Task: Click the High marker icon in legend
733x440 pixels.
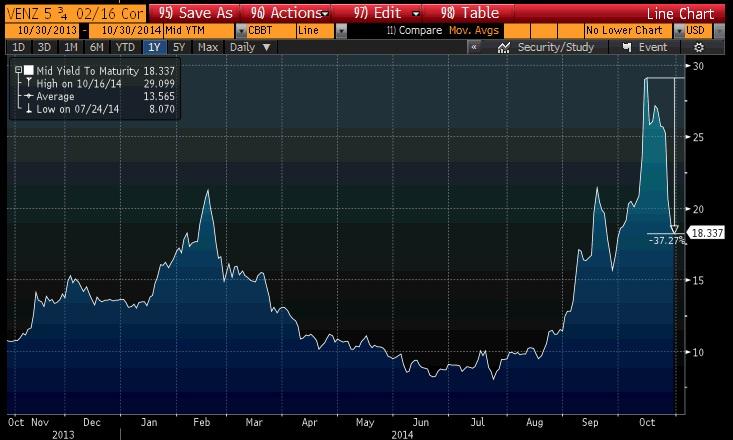Action: [x=27, y=83]
